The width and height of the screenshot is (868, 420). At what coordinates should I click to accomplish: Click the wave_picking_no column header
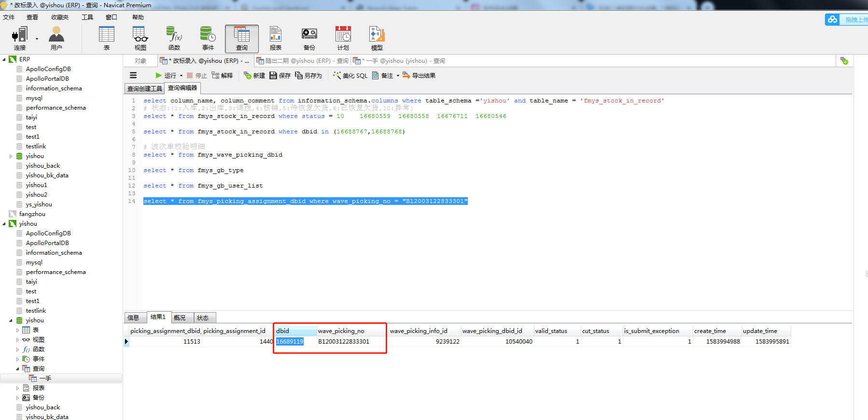(351, 331)
